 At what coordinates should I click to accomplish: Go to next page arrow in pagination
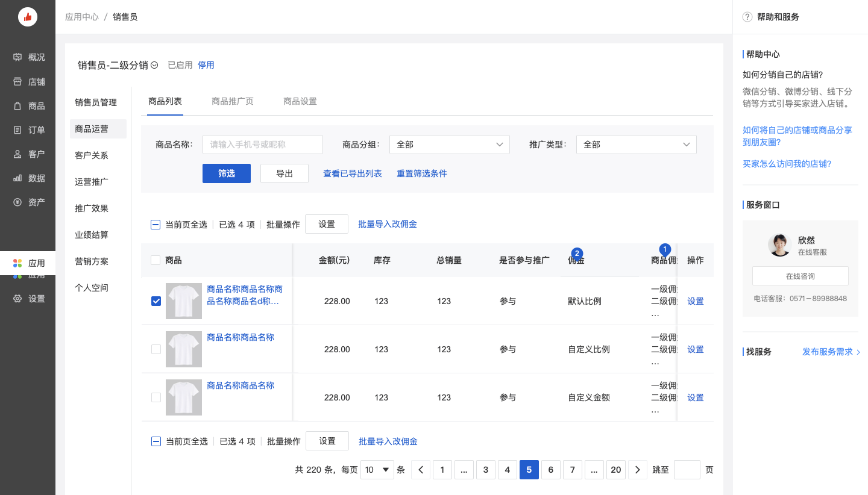638,470
